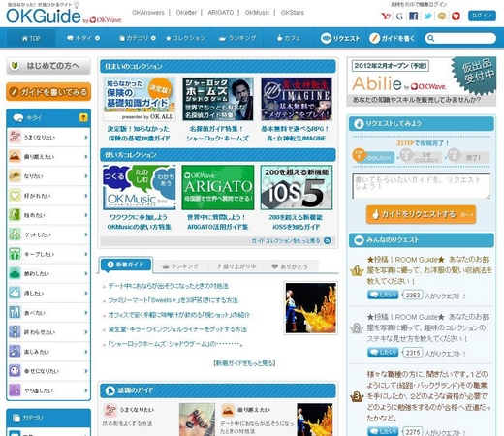Open the OKAnswers link in header
504x436 pixels.
click(x=148, y=13)
